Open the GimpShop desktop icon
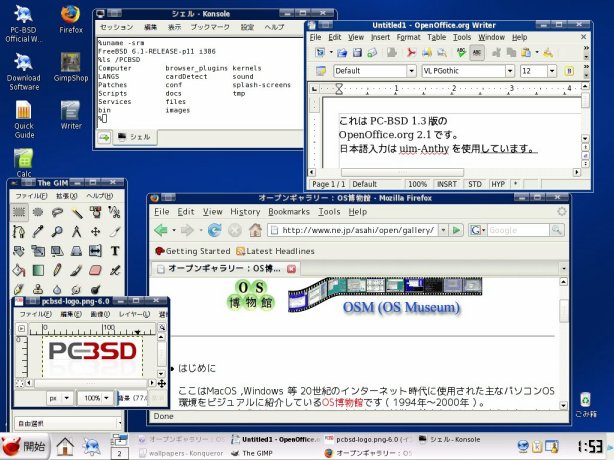 71,67
